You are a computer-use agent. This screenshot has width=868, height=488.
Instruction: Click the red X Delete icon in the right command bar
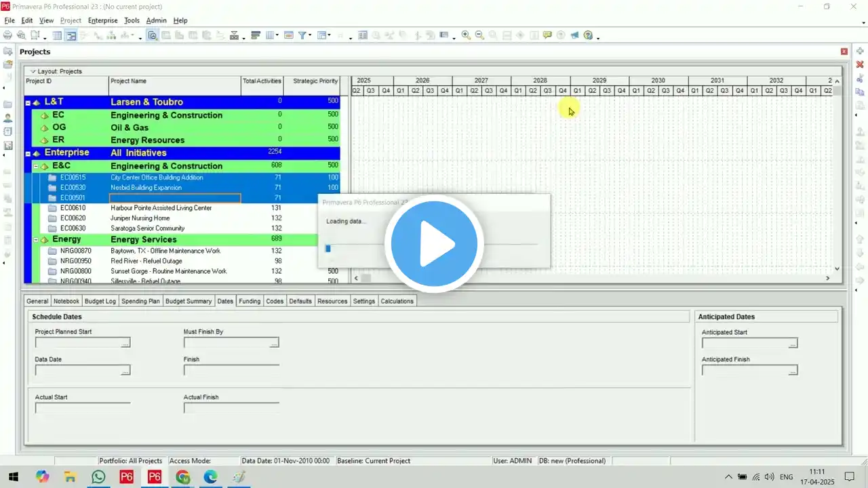click(860, 64)
